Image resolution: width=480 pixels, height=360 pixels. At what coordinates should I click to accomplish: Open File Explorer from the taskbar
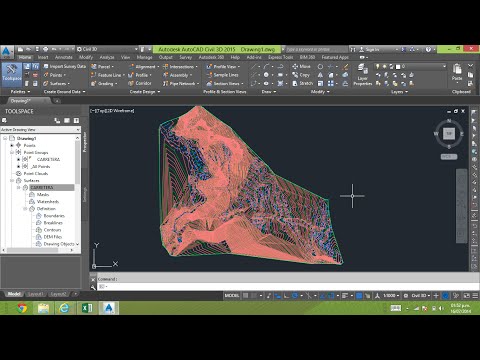(x=43, y=308)
